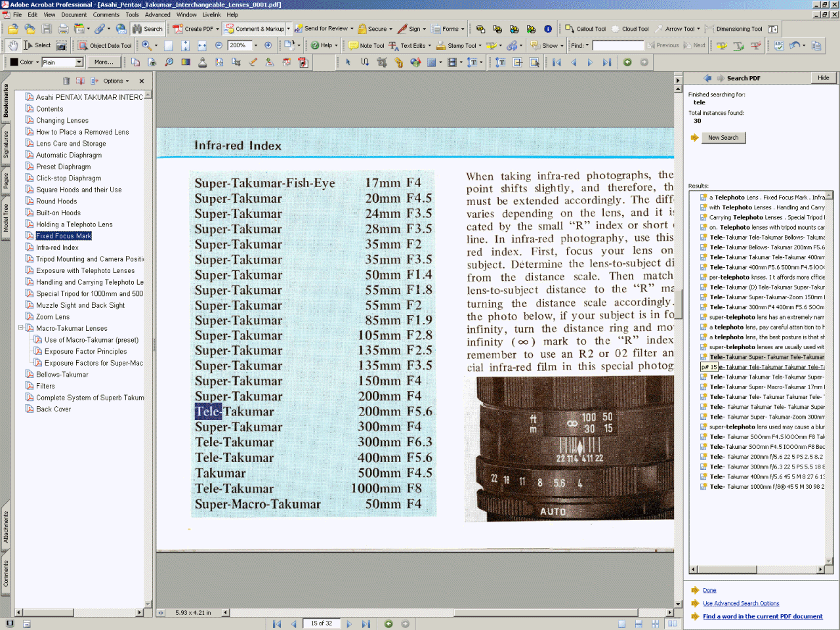
Task: Activate the Select text tool
Action: coord(37,45)
